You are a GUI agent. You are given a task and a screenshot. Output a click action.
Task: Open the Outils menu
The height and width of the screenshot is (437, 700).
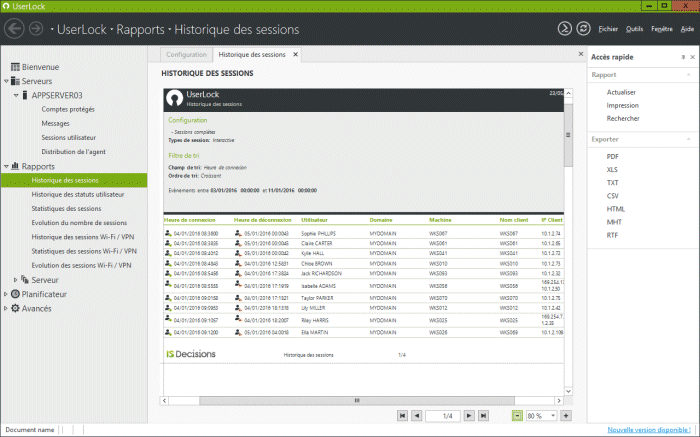(634, 29)
